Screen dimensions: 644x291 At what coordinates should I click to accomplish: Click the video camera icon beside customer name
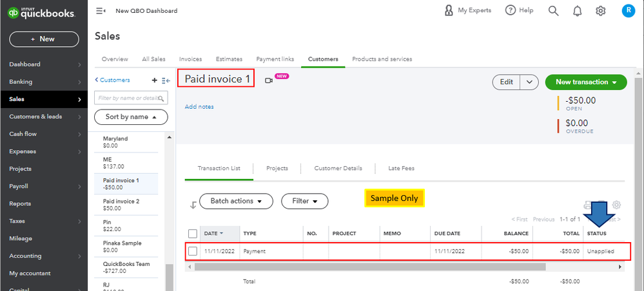tap(269, 80)
